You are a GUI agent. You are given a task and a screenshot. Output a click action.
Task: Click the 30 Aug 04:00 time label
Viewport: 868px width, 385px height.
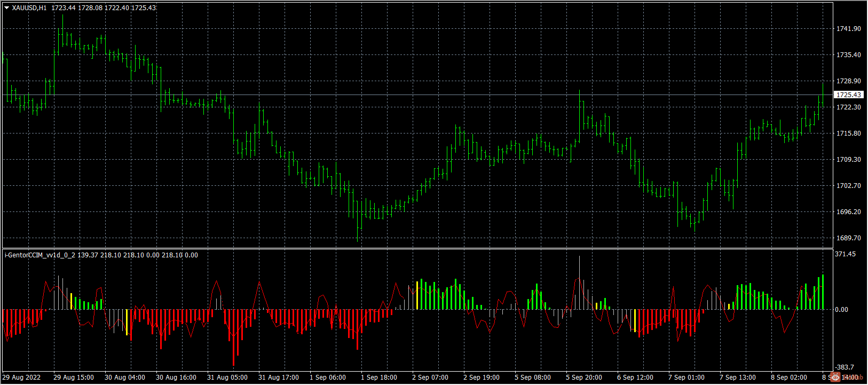click(125, 378)
